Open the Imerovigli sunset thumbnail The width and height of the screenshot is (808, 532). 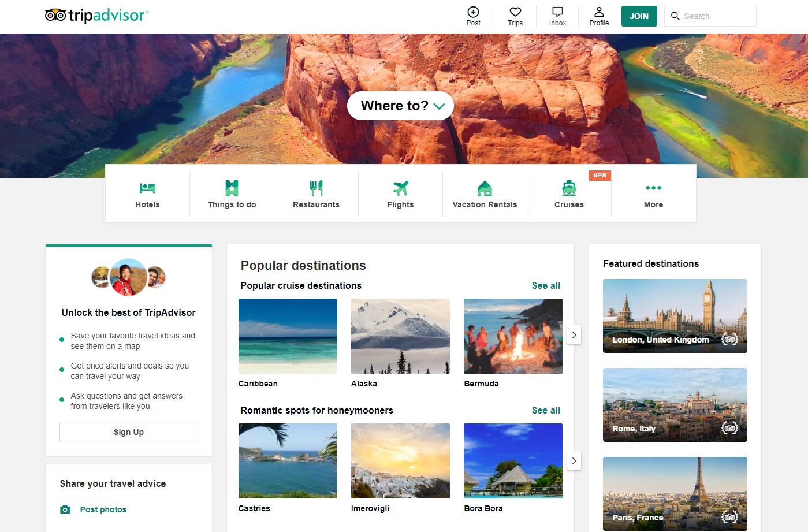click(400, 461)
